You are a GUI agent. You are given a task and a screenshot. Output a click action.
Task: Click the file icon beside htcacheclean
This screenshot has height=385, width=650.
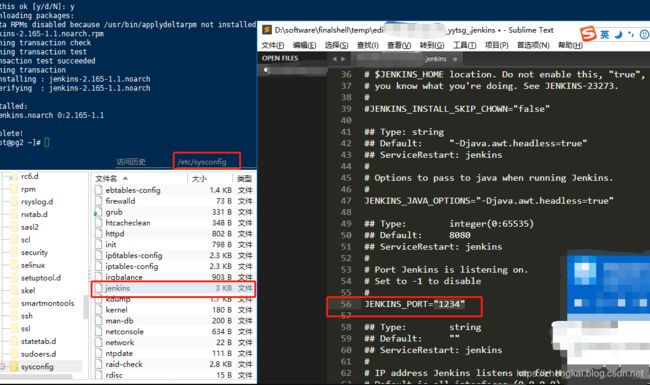(98, 223)
